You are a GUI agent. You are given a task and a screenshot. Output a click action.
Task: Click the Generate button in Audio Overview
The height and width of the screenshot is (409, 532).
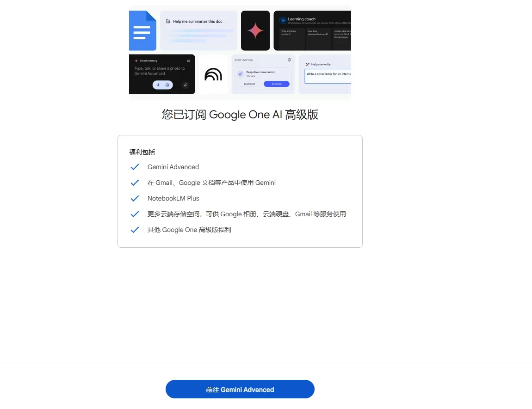click(x=277, y=84)
